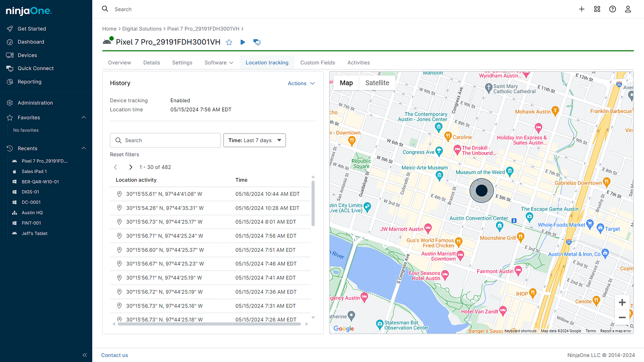Star the Pixel 7 Pro device as favorite
Screen dimensions: 644x362
tap(229, 42)
